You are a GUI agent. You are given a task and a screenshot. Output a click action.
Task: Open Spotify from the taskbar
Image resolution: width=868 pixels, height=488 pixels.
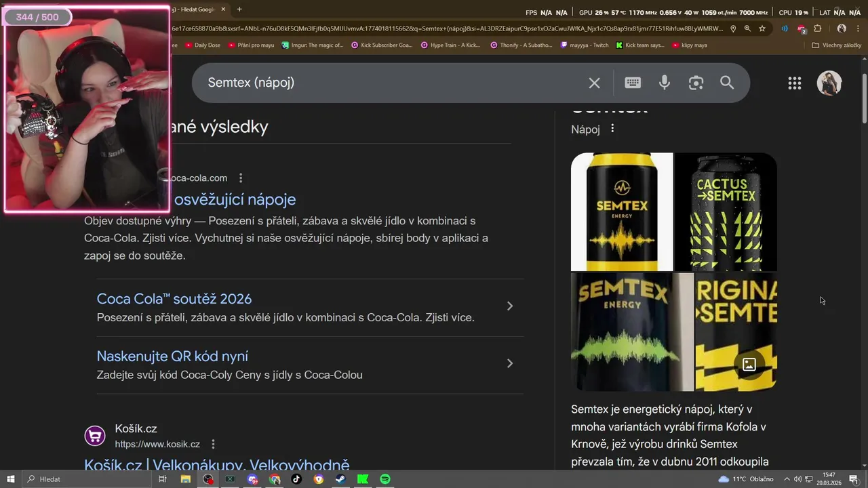pos(385,479)
